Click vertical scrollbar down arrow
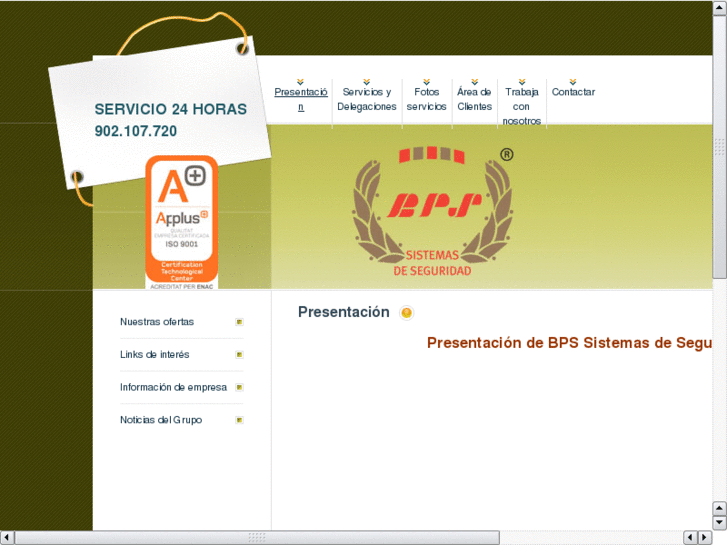Image resolution: width=727 pixels, height=545 pixels. (x=720, y=522)
